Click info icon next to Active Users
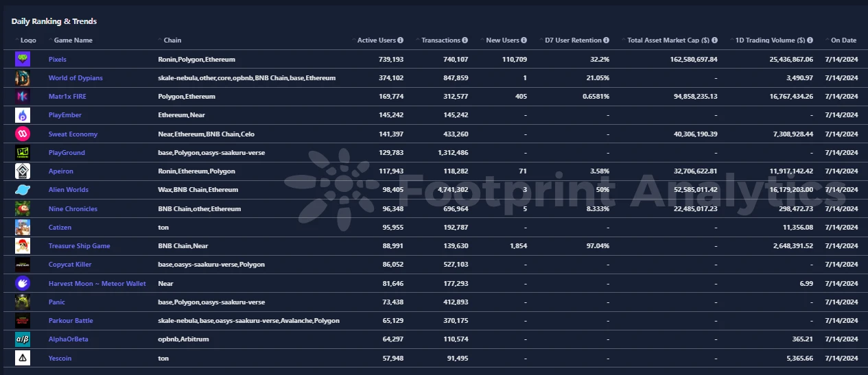The height and width of the screenshot is (375, 868). 400,40
